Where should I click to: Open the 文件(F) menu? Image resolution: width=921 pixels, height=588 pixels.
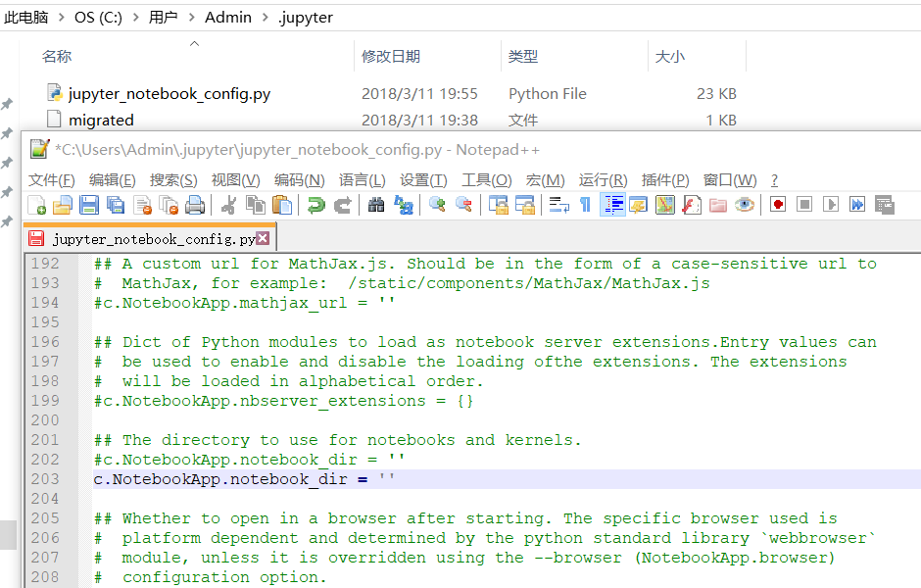tap(52, 180)
